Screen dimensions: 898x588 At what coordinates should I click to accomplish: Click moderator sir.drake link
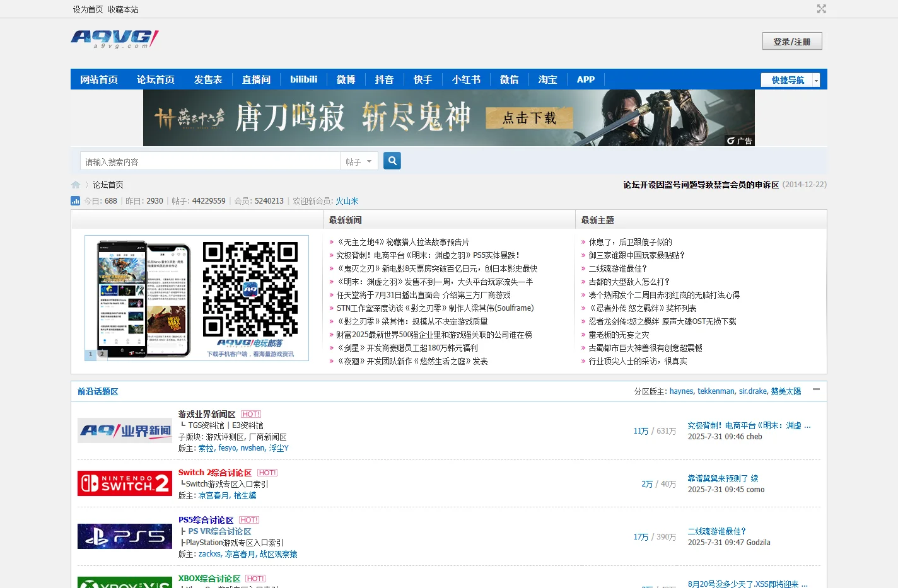point(753,391)
